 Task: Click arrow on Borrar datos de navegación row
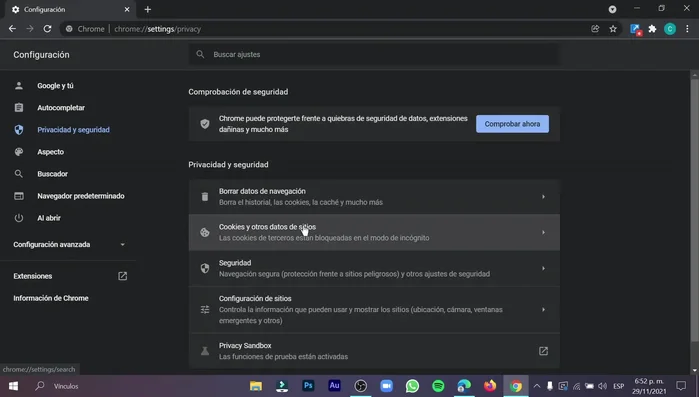(543, 196)
